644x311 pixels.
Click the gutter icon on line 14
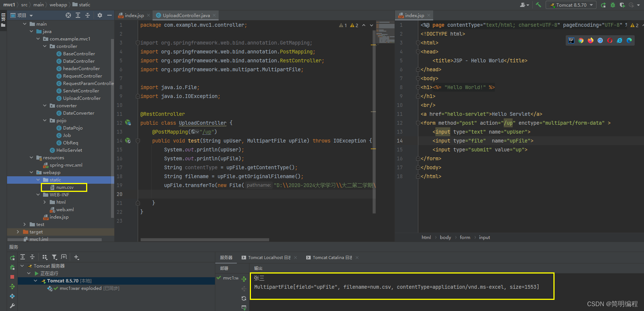click(128, 141)
